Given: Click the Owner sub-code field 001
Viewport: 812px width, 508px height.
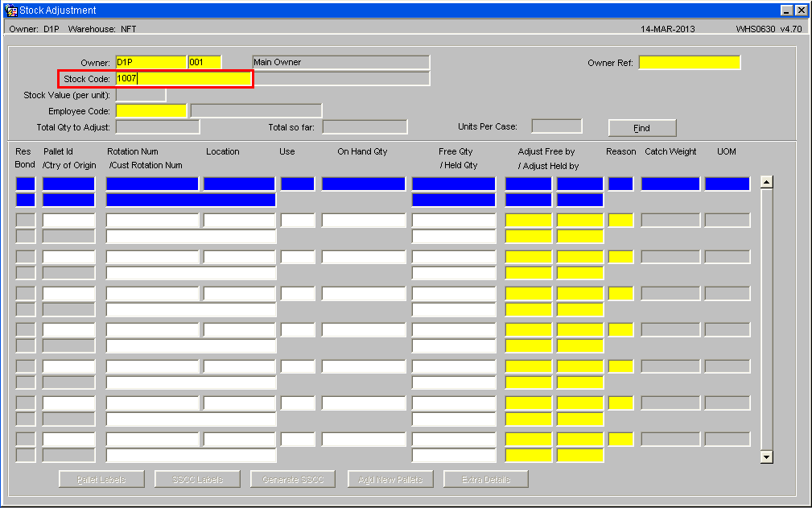Looking at the screenshot, I should 204,62.
